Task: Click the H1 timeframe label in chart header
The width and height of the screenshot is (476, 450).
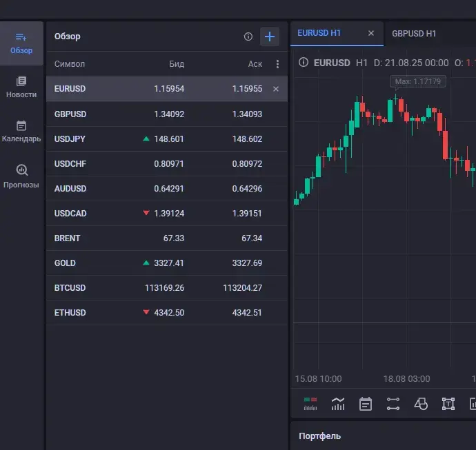Action: (361, 63)
